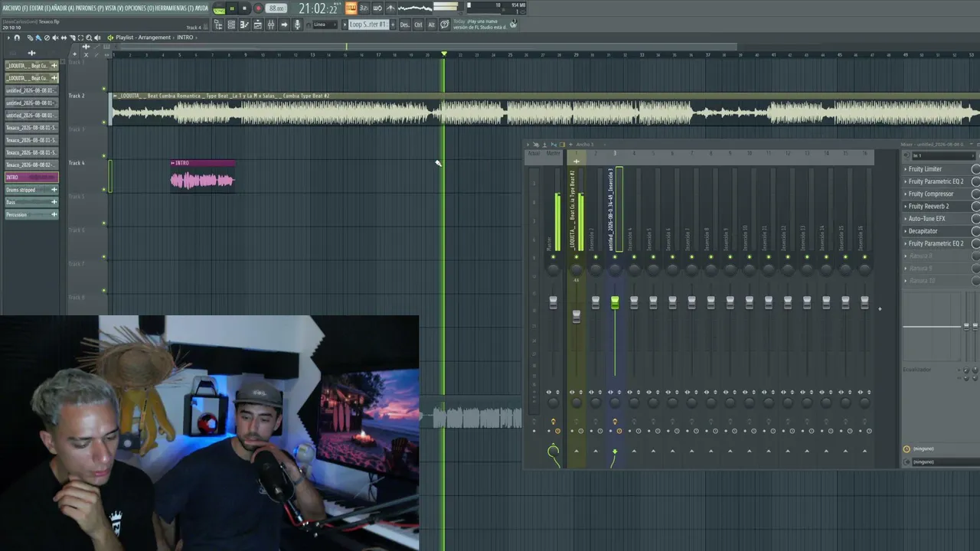980x551 pixels.
Task: Open the AÑADIR (A) menu
Action: [x=63, y=8]
